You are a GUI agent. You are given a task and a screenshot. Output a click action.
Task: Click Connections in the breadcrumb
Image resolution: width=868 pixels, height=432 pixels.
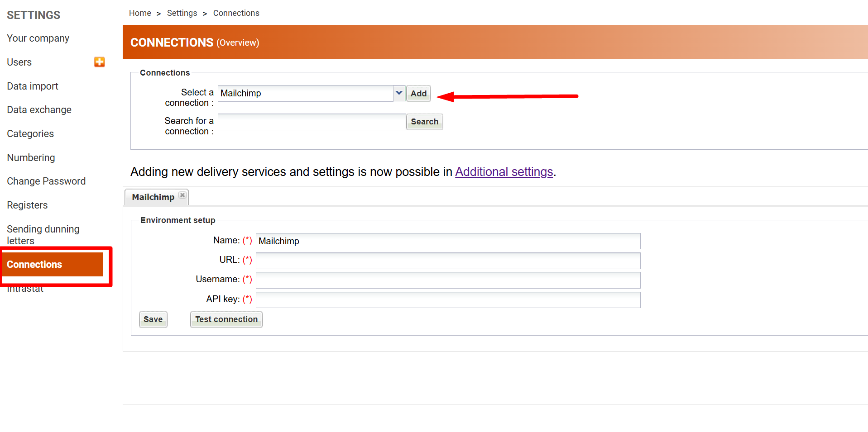point(236,13)
